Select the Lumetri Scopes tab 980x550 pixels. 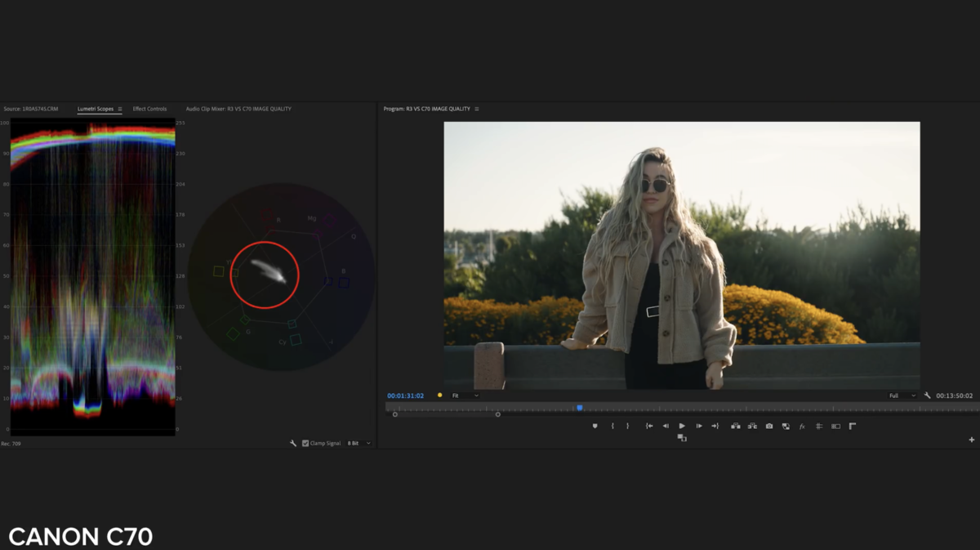[96, 109]
